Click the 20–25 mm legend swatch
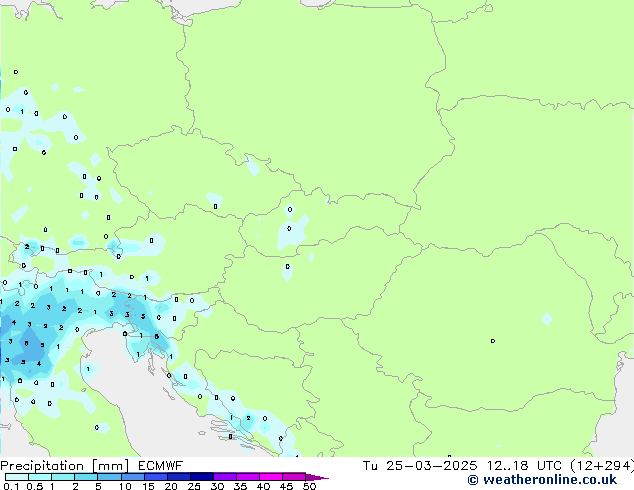Screen dimensions: 634x490 pyautogui.click(x=178, y=477)
